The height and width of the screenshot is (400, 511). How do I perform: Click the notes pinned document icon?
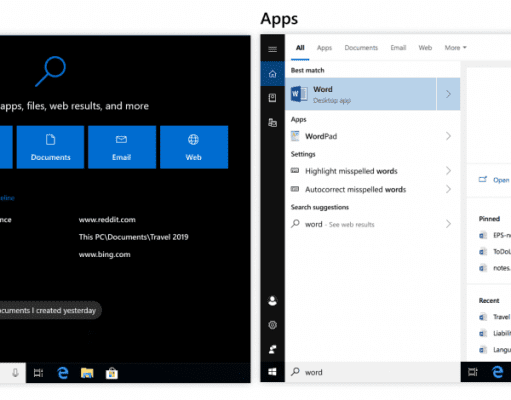483,268
